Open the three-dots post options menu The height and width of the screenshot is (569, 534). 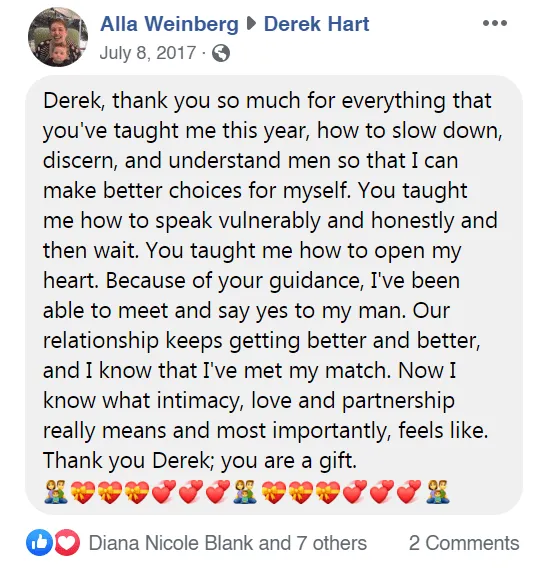click(x=495, y=23)
